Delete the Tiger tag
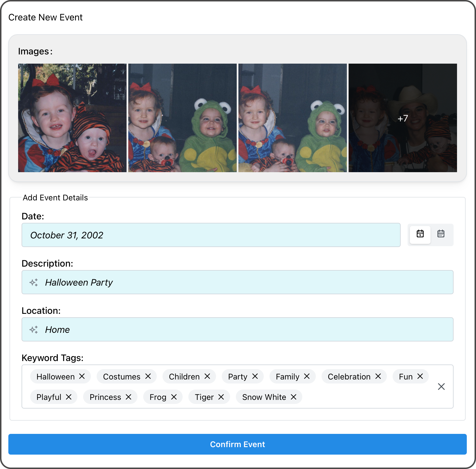This screenshot has width=476, height=469. [x=221, y=397]
